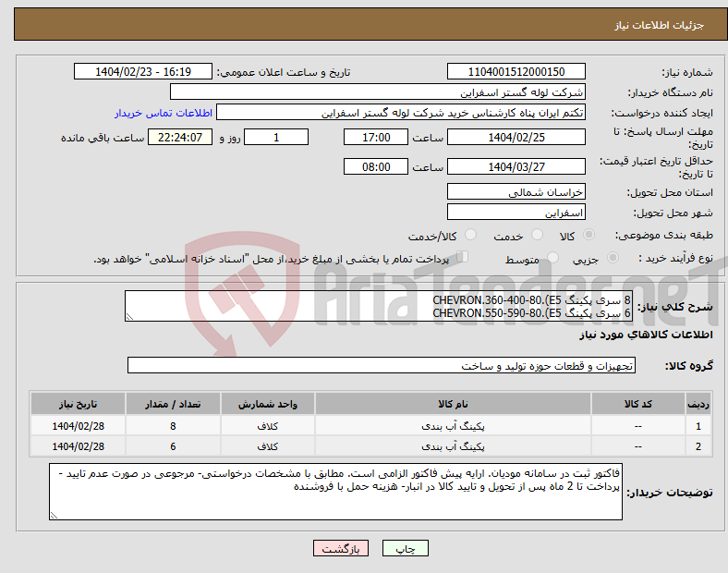Click the price validity date 1404/03/27
The height and width of the screenshot is (573, 728).
(516, 166)
